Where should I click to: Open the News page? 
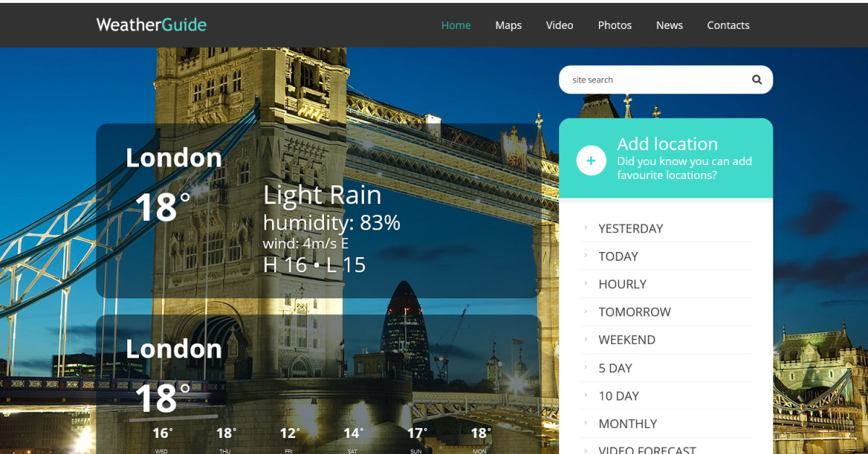(669, 25)
